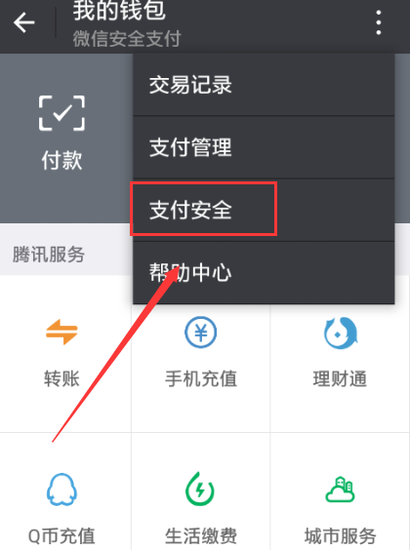Choose 支付安全 in the dropdown menu
Screen dimensions: 410x550
[x=263, y=210]
